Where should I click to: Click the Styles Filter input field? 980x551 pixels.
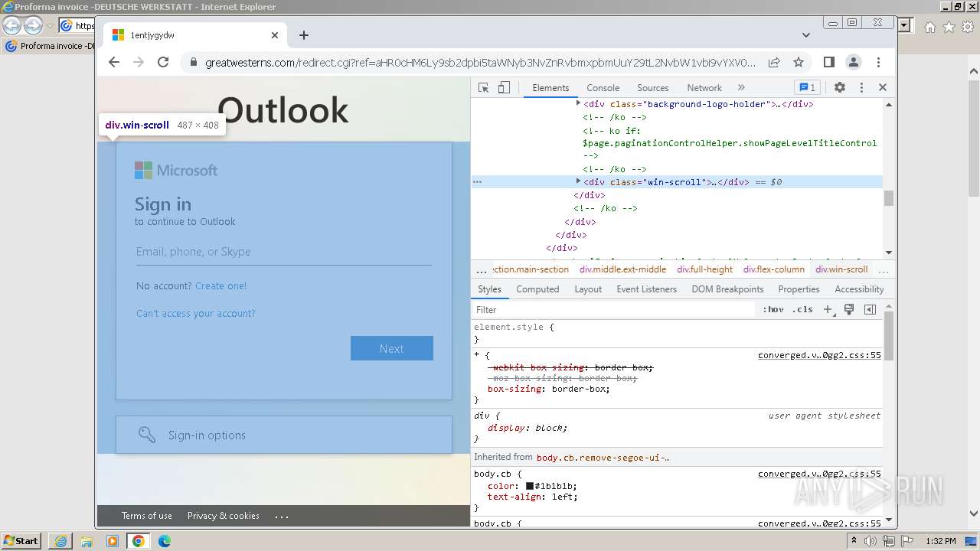pos(614,310)
